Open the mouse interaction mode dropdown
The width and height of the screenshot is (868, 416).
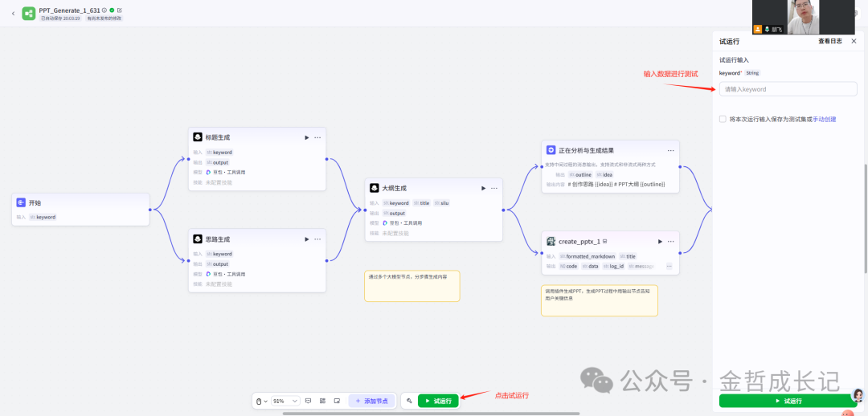[261, 401]
